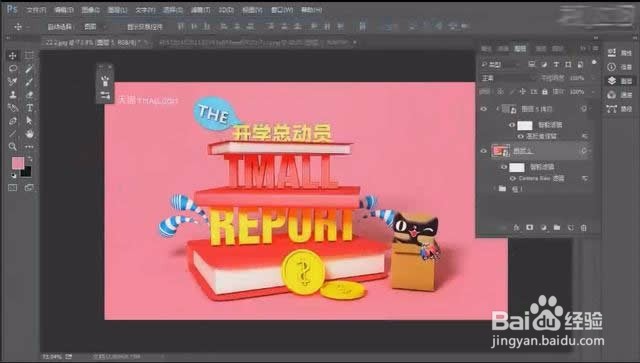Screen dimensions: 640x363
Task: Click lock position icon in Layers panel
Action: pyautogui.click(x=522, y=92)
